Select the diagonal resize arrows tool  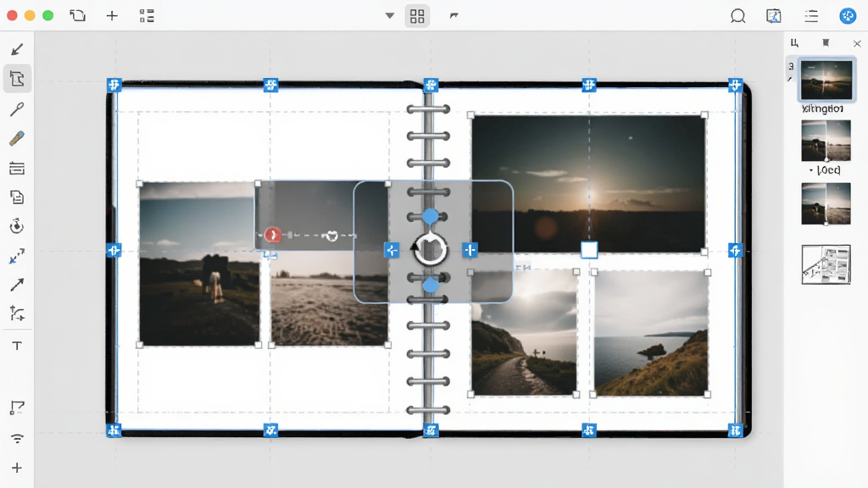pos(17,256)
